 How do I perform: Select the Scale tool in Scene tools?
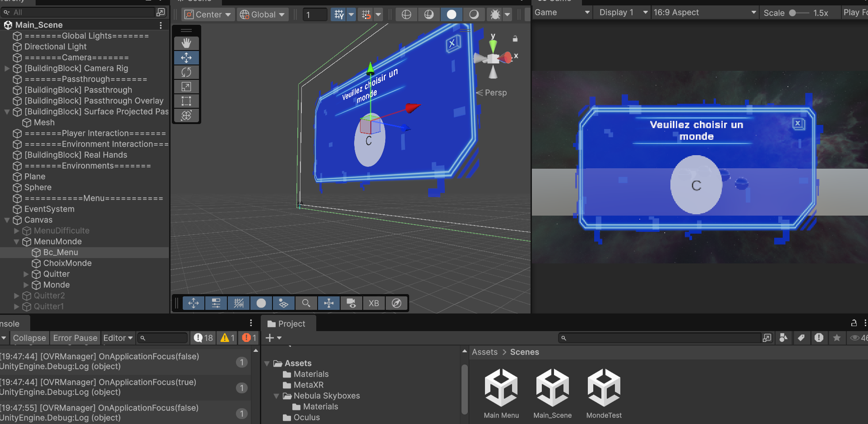tap(186, 87)
